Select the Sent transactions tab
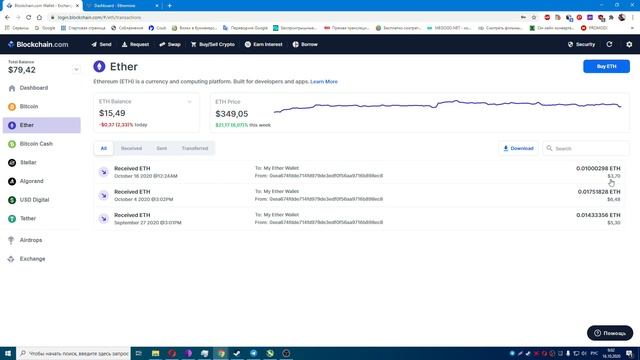Screen dimensions: 640x360 pyautogui.click(x=162, y=148)
